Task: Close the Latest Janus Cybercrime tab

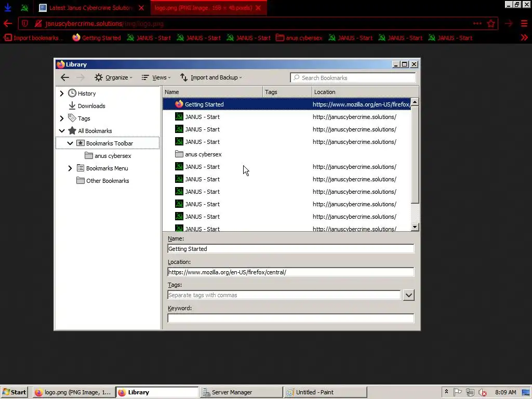Action: (141, 8)
